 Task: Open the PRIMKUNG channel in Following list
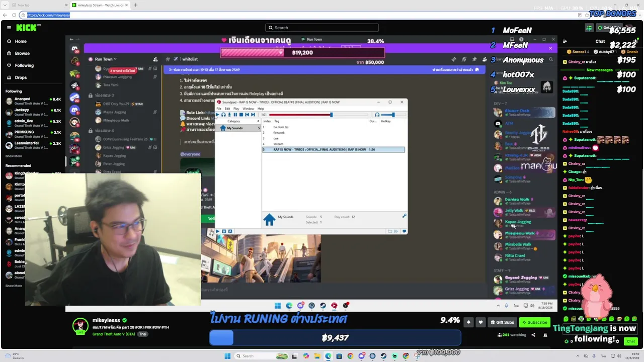(33, 134)
